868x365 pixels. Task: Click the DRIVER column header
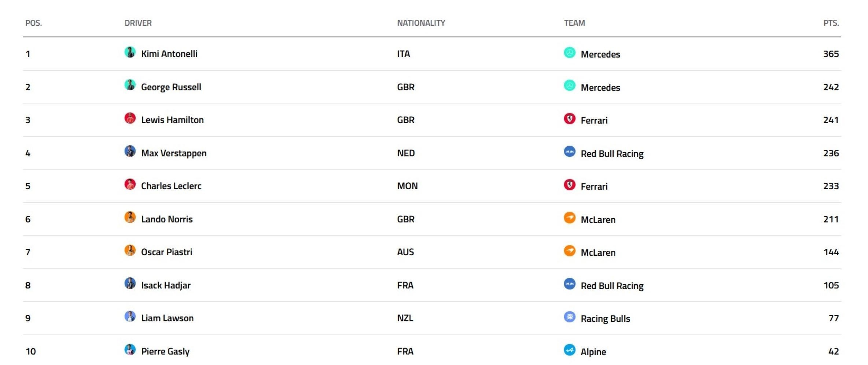click(x=138, y=23)
